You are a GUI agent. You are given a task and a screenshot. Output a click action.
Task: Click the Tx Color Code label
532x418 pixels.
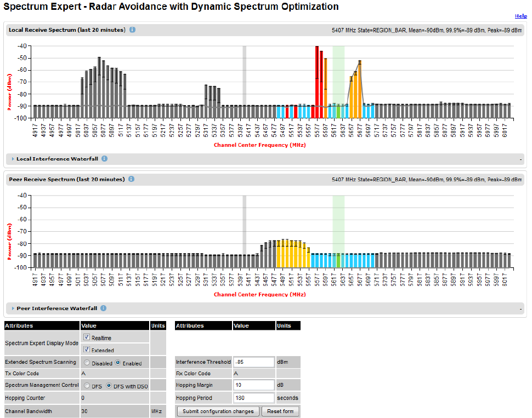(x=22, y=373)
